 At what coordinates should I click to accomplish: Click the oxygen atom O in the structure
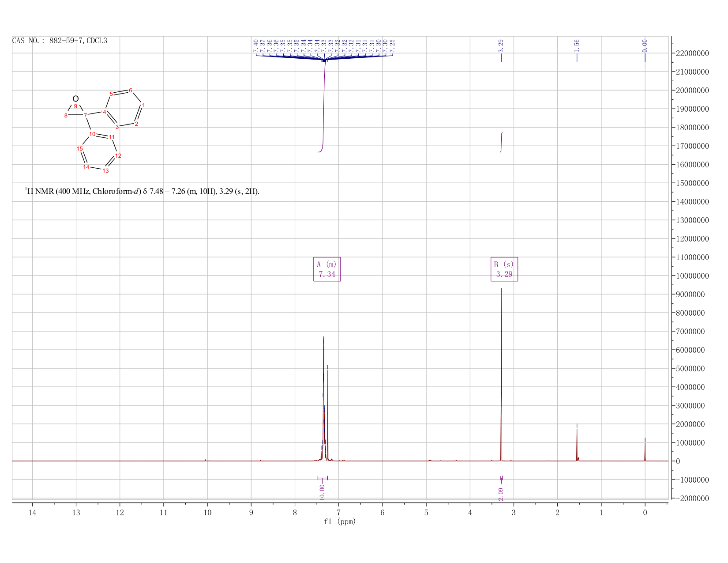(x=75, y=98)
